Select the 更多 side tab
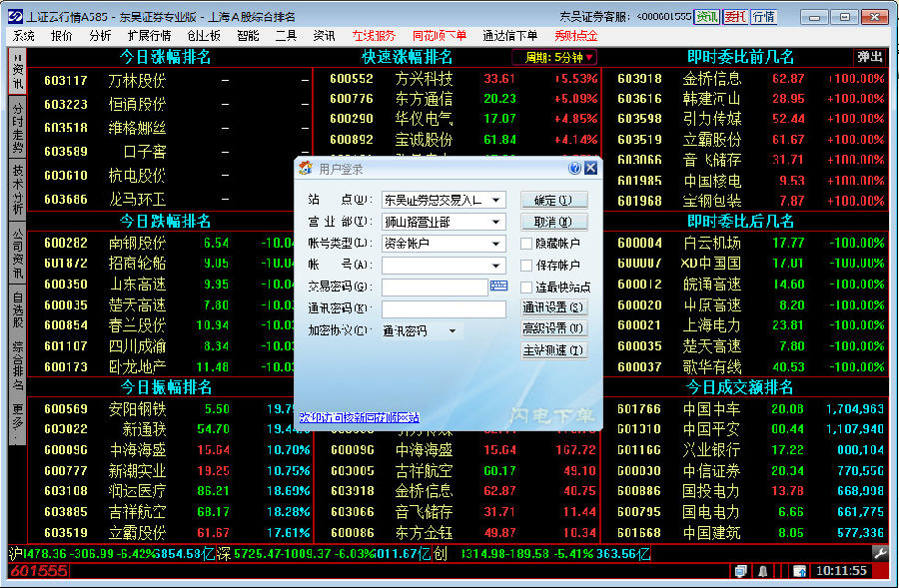 pyautogui.click(x=17, y=421)
